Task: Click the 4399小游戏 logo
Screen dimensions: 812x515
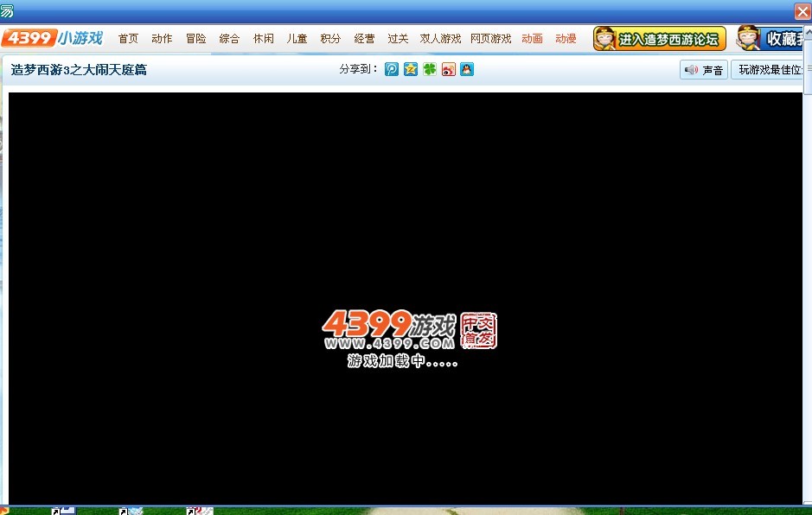Action: coord(52,38)
